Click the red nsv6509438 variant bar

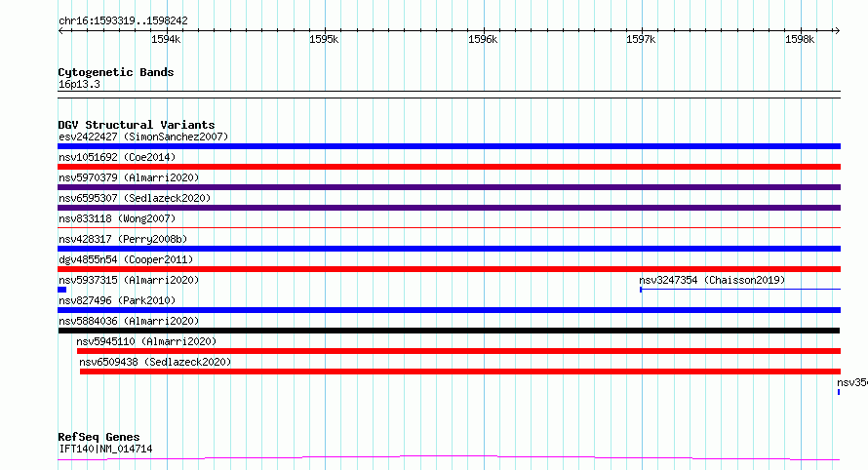460,372
